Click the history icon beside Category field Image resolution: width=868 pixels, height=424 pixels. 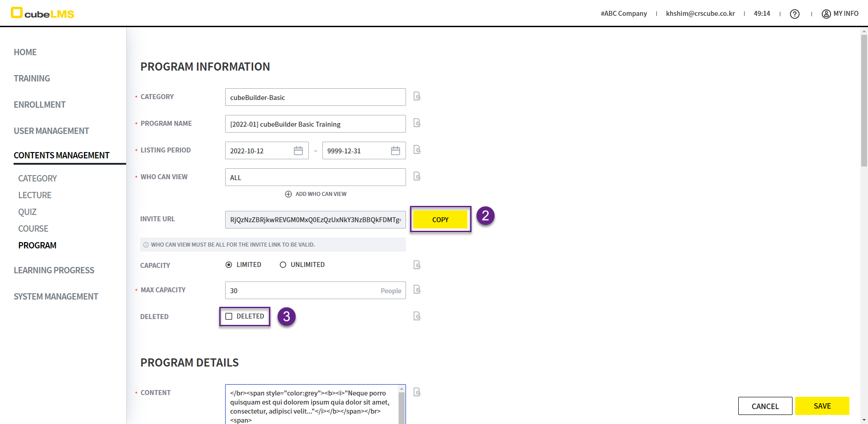[x=417, y=96]
